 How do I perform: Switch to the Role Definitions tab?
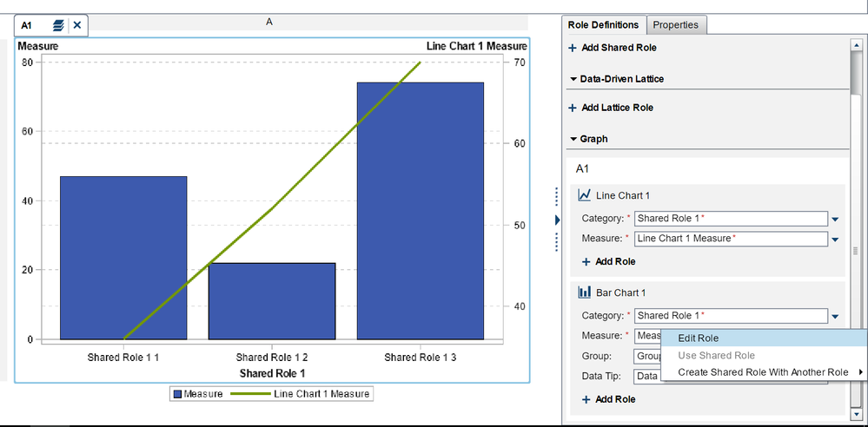pyautogui.click(x=603, y=25)
